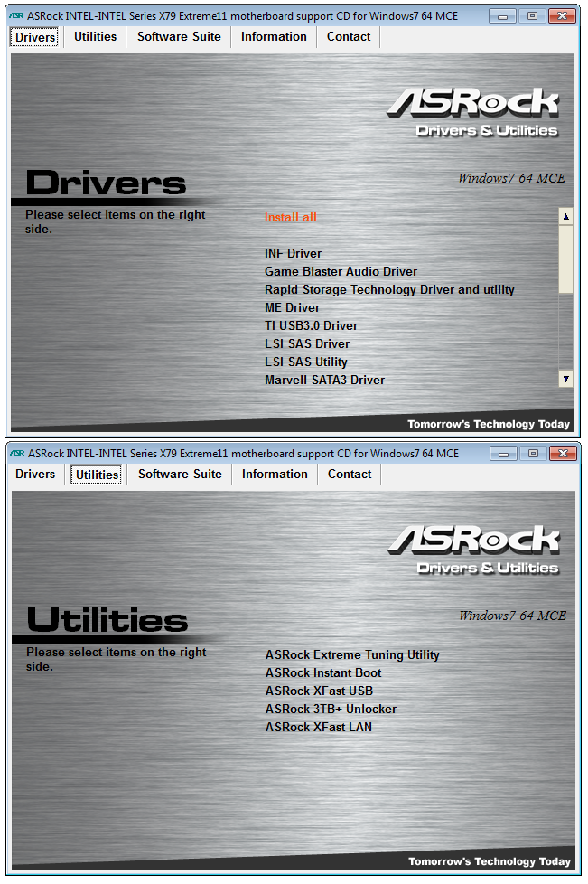Click the driver list scrollbar thumb
Viewport: 588px width, 884px height.
click(566, 259)
